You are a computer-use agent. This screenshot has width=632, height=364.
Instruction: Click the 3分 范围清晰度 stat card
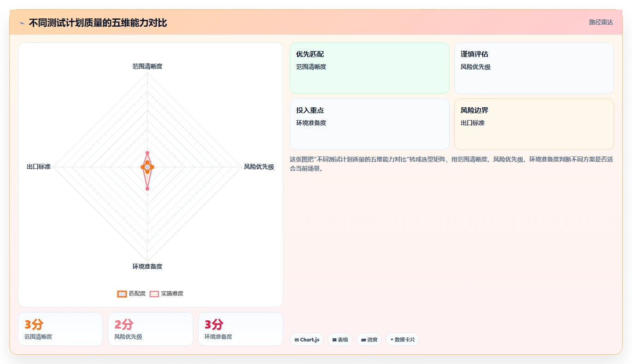[60, 329]
